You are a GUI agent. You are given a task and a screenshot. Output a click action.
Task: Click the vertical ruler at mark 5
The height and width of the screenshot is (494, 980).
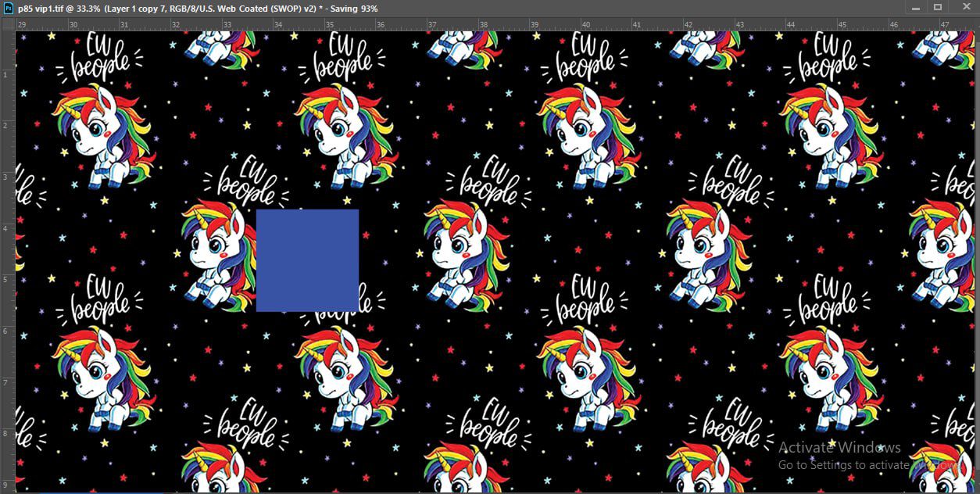pyautogui.click(x=6, y=279)
